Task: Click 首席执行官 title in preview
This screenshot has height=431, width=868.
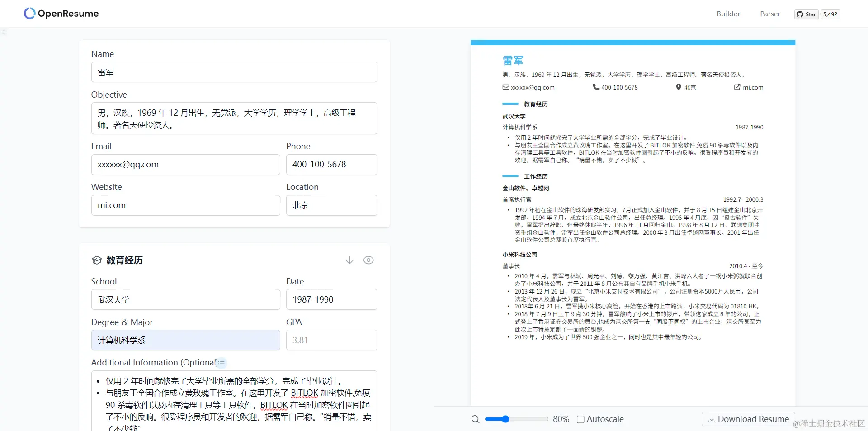Action: click(517, 199)
